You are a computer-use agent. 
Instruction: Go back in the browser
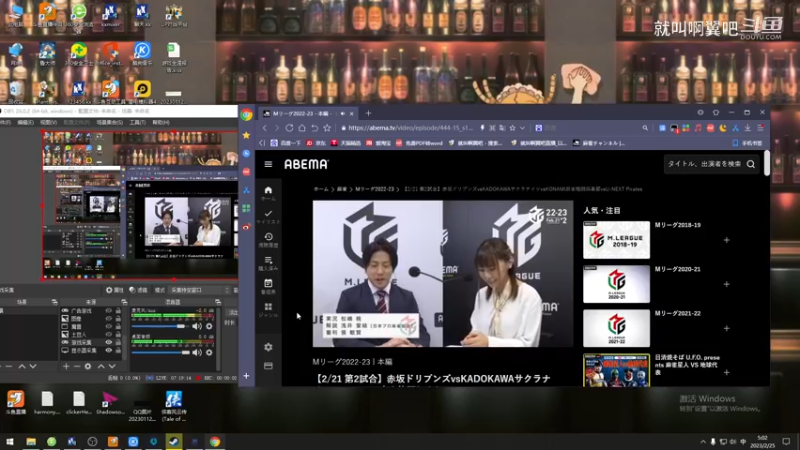tap(265, 128)
